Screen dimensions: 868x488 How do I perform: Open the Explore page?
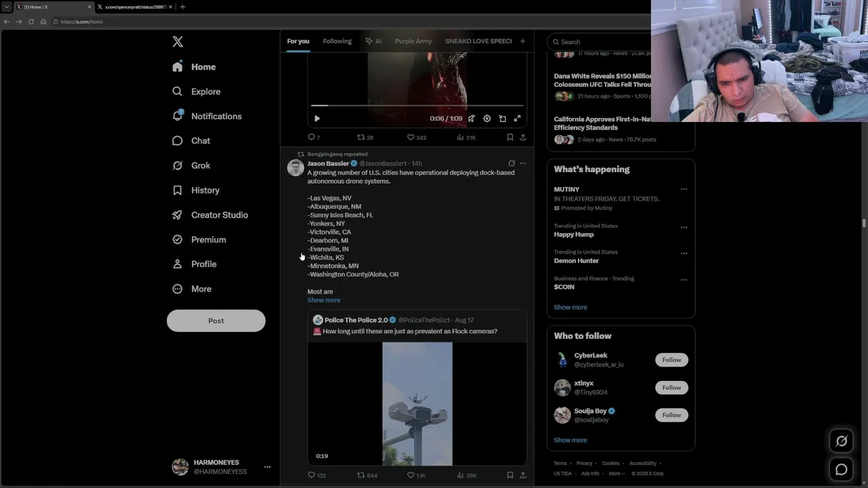point(196,91)
